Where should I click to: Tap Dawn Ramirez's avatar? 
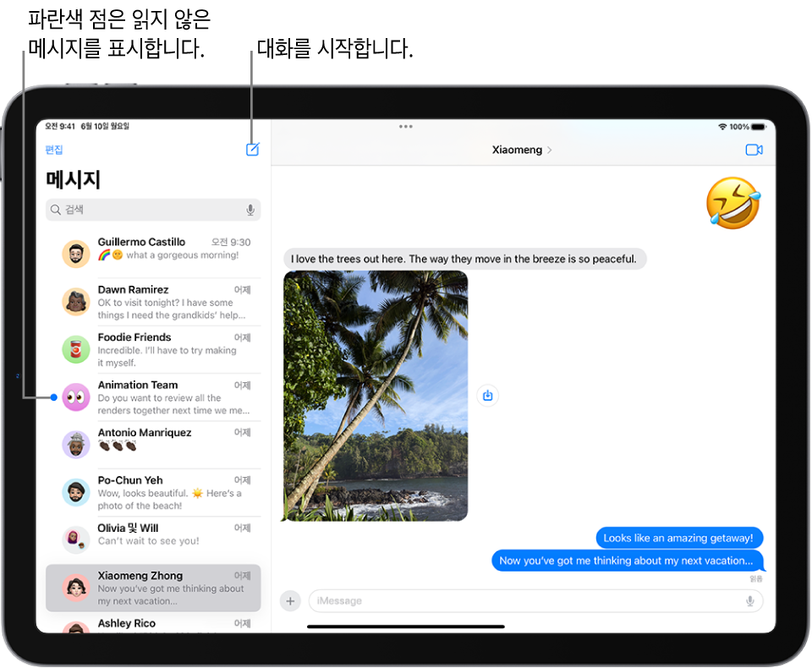pyautogui.click(x=76, y=301)
